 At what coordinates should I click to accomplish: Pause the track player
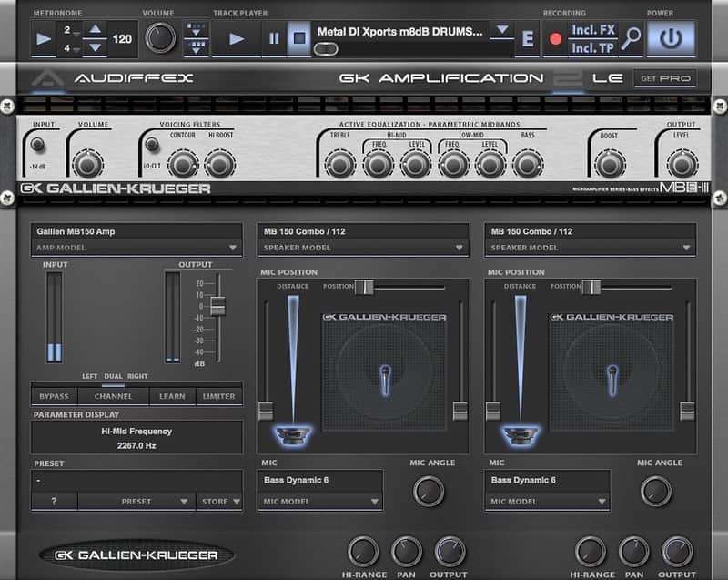(274, 38)
